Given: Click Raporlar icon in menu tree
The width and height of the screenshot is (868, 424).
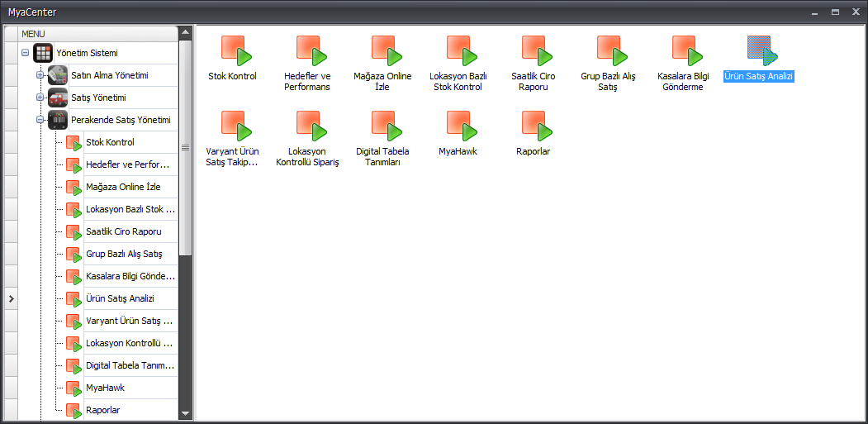Looking at the screenshot, I should tap(74, 412).
